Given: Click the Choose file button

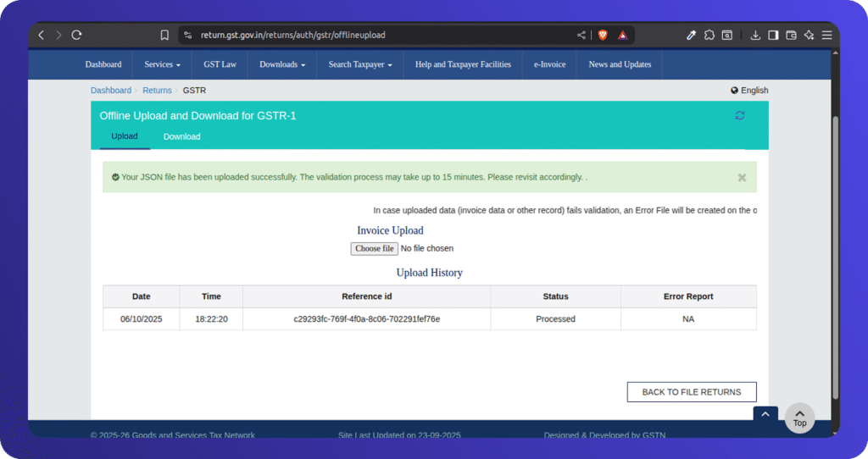Looking at the screenshot, I should click(374, 249).
